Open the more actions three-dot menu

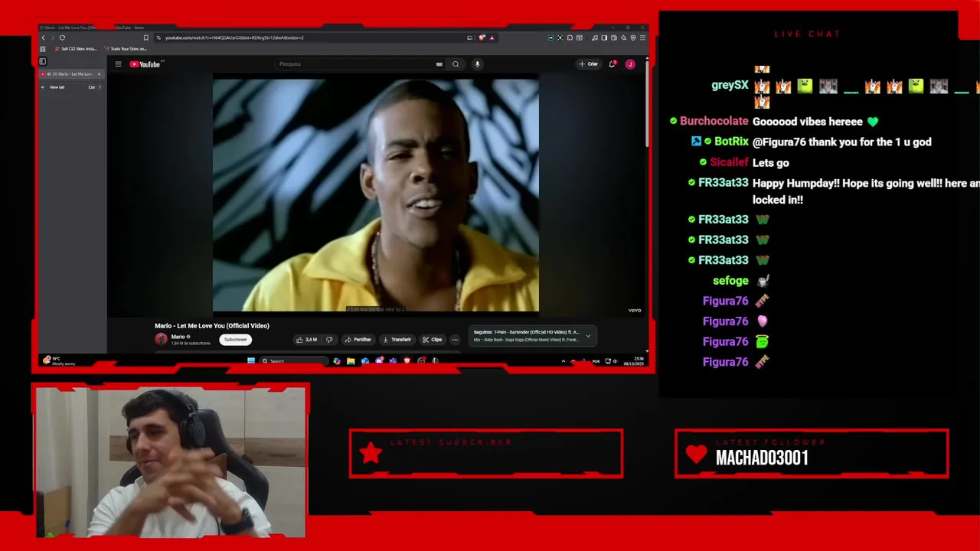tap(455, 340)
